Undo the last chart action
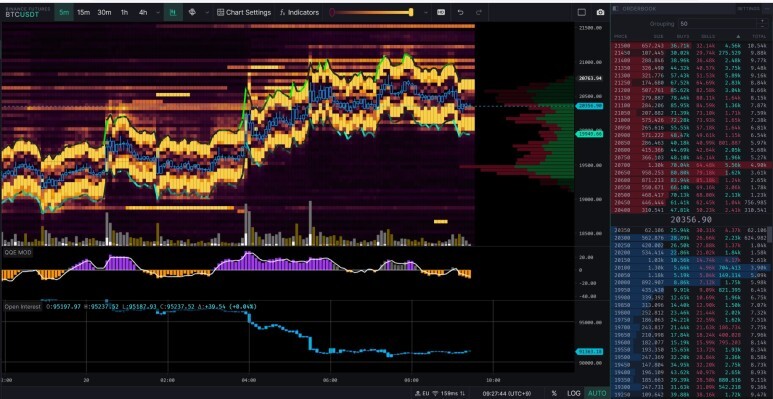 pyautogui.click(x=460, y=12)
